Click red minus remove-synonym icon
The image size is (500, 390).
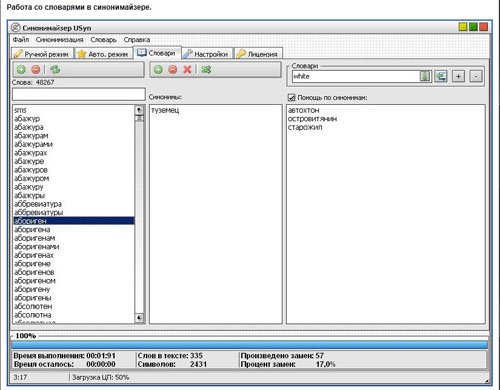[x=173, y=69]
